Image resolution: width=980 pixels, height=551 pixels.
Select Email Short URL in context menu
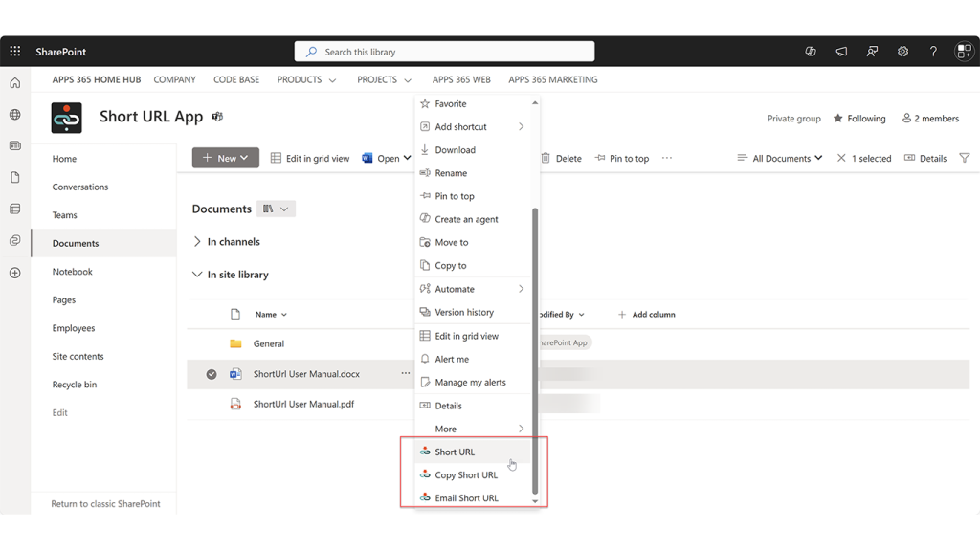coord(473,497)
